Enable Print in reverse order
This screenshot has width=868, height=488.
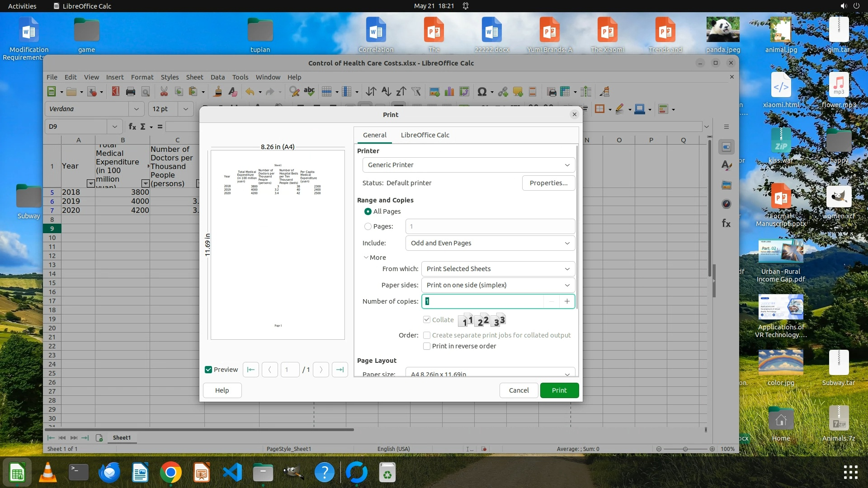click(x=427, y=346)
